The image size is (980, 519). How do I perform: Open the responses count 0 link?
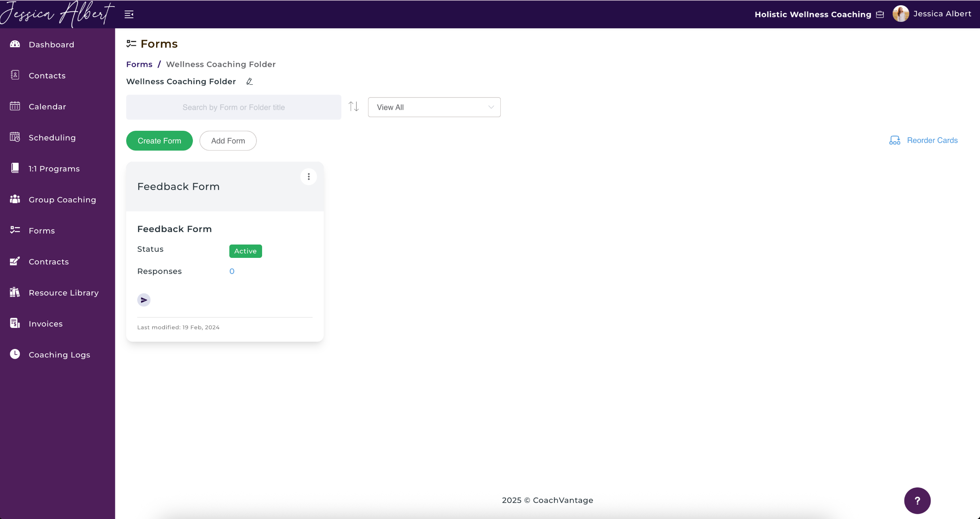point(232,271)
